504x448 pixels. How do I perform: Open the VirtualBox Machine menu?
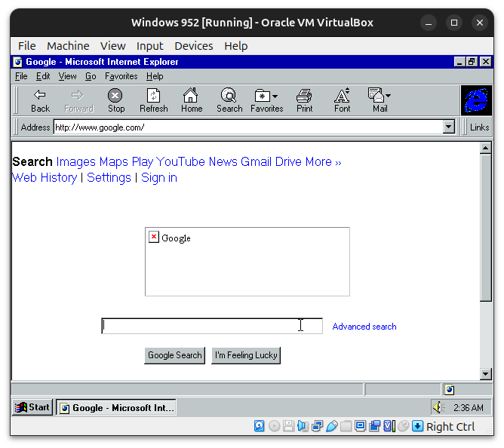pos(68,46)
